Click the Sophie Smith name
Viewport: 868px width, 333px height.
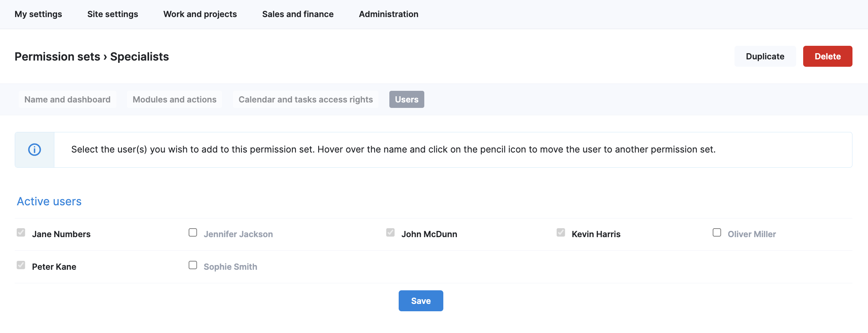click(231, 267)
